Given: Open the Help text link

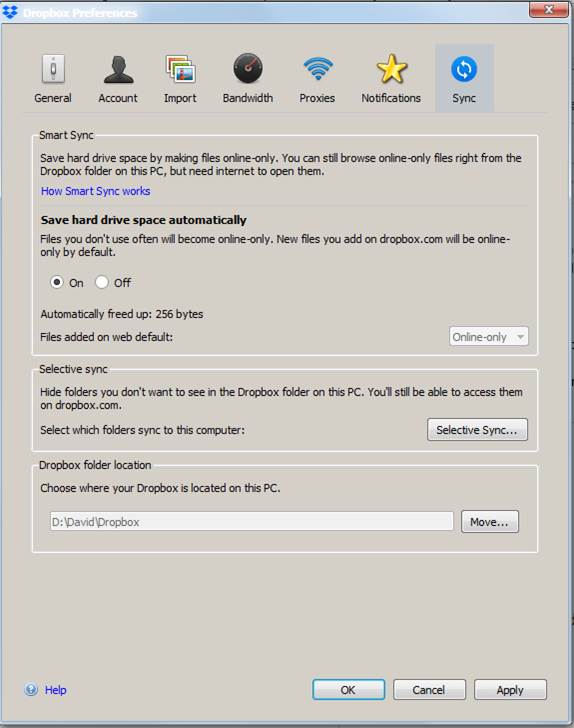Looking at the screenshot, I should tap(56, 690).
